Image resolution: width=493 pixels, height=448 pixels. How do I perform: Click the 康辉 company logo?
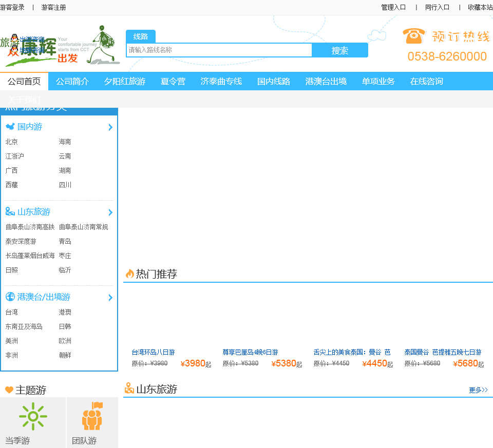click(x=60, y=47)
